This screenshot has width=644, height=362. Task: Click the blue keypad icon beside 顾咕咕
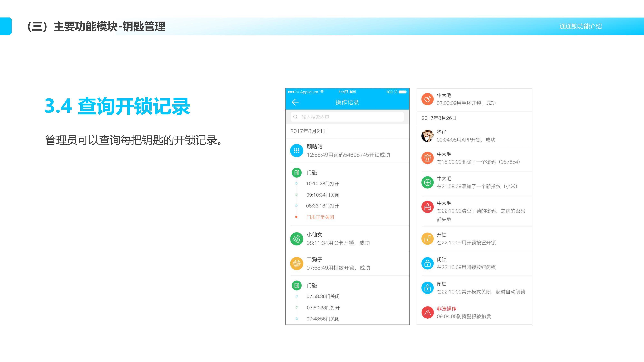tap(297, 151)
